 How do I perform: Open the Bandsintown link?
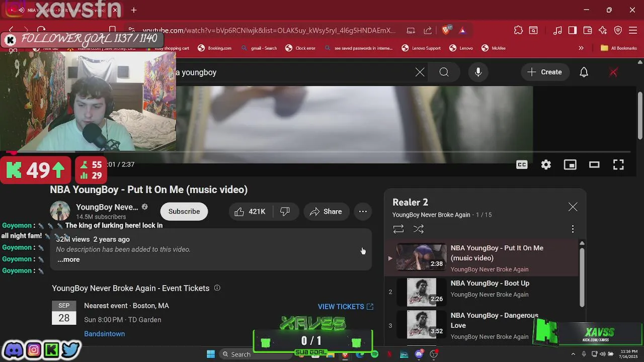104,334
